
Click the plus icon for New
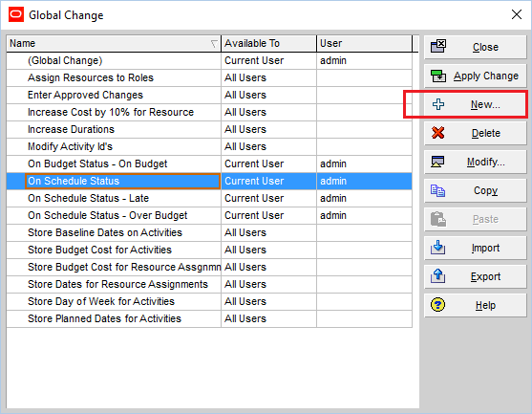(438, 104)
